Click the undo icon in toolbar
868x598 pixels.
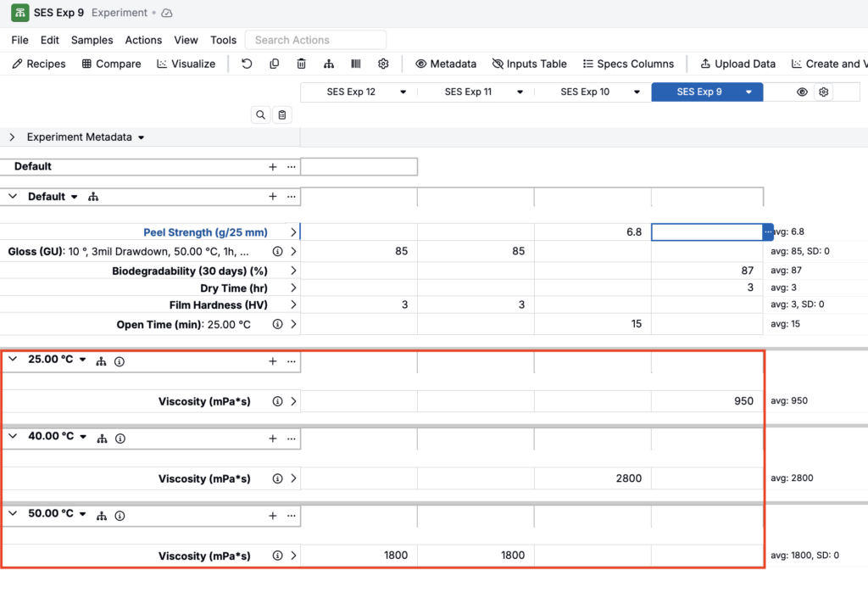pos(247,64)
